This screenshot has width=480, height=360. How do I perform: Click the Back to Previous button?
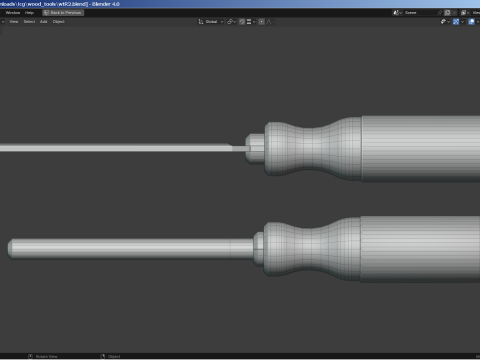[63, 13]
